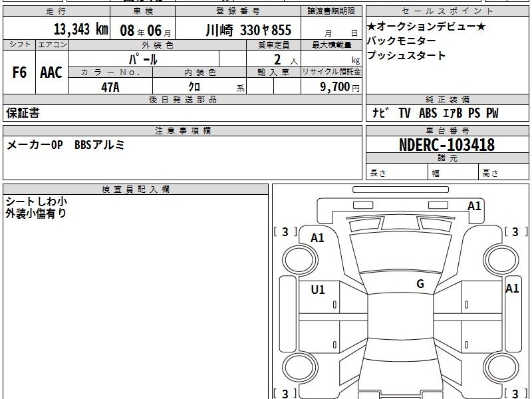Click ABS in genuine equipment
532x399 pixels.
pos(428,112)
